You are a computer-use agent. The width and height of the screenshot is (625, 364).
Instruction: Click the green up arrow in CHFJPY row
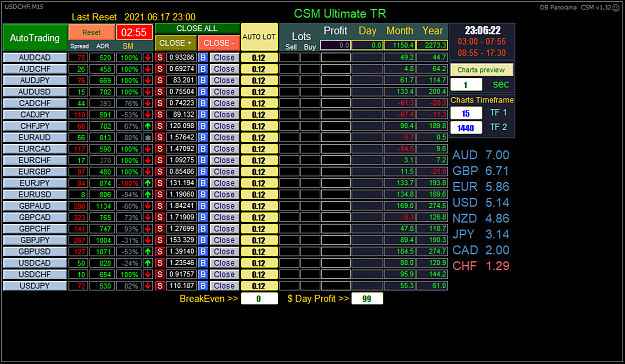pos(148,126)
